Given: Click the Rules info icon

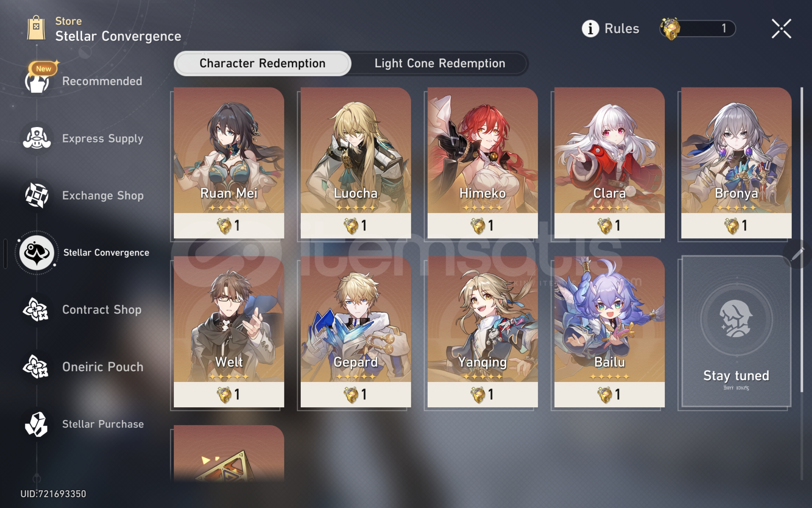Looking at the screenshot, I should [x=590, y=29].
